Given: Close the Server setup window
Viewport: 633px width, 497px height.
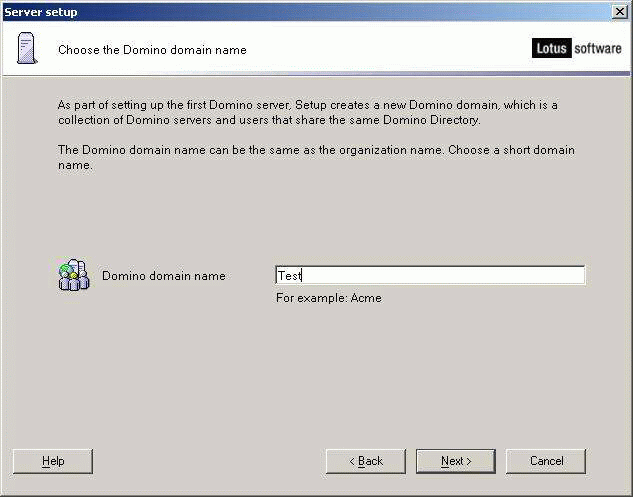Looking at the screenshot, I should 620,12.
